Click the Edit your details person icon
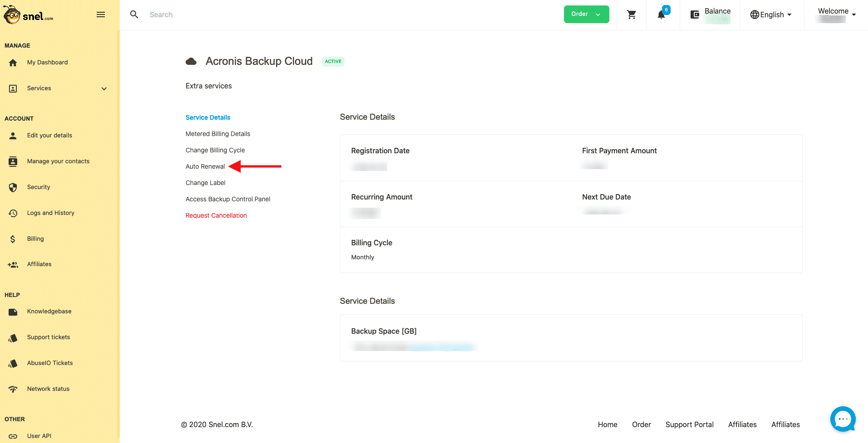 click(x=13, y=136)
